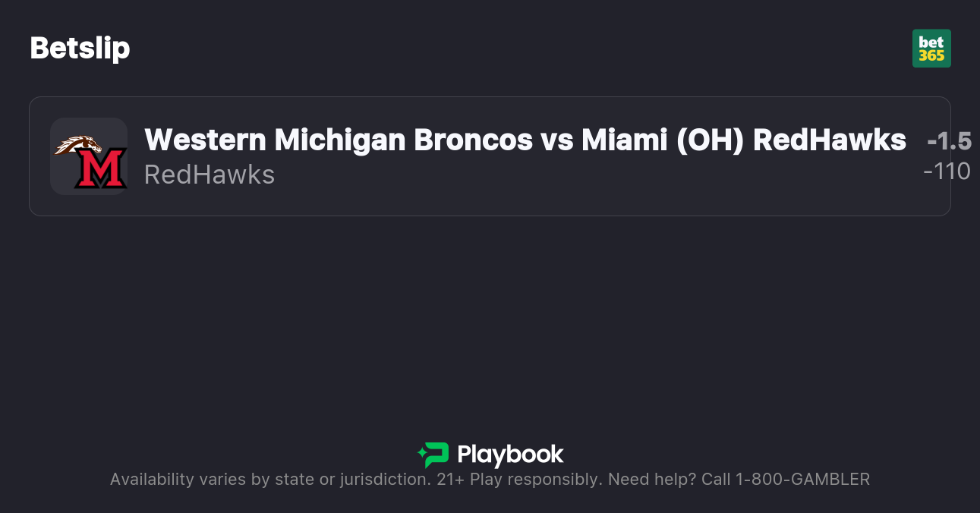The width and height of the screenshot is (980, 513).
Task: Click the green Playbook logo icon
Action: coord(433,455)
